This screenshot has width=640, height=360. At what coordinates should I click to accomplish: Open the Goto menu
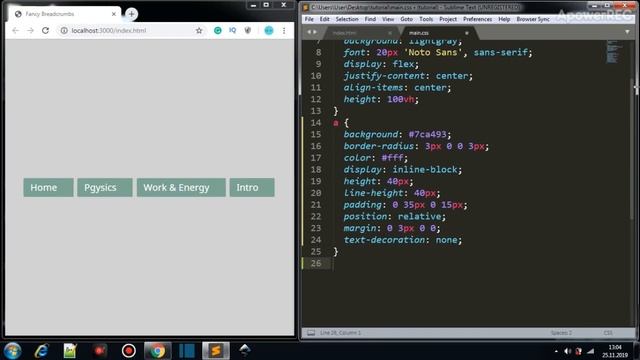407,19
